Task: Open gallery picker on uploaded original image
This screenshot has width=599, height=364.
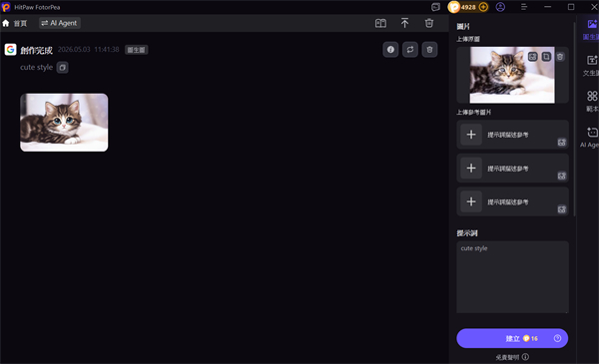Action: pyautogui.click(x=532, y=57)
